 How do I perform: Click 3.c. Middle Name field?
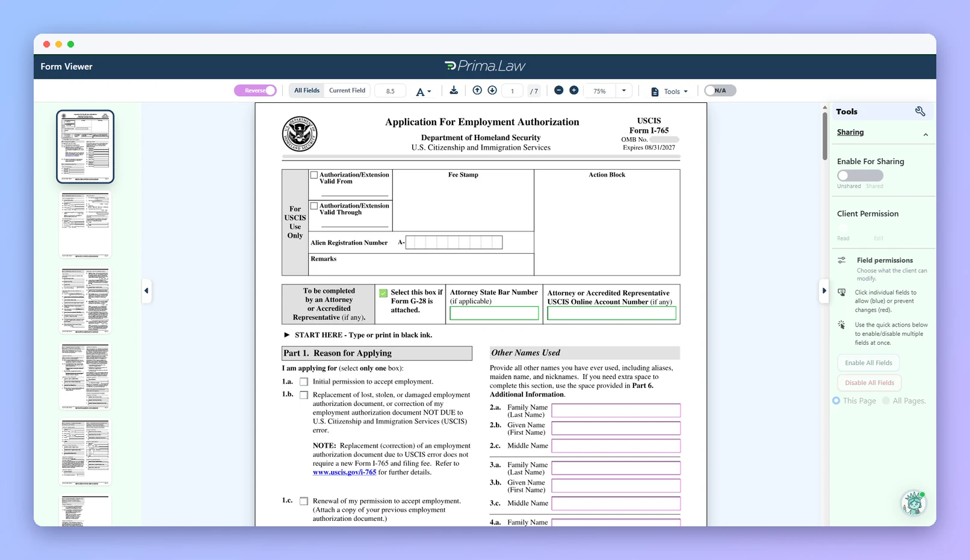tap(616, 503)
